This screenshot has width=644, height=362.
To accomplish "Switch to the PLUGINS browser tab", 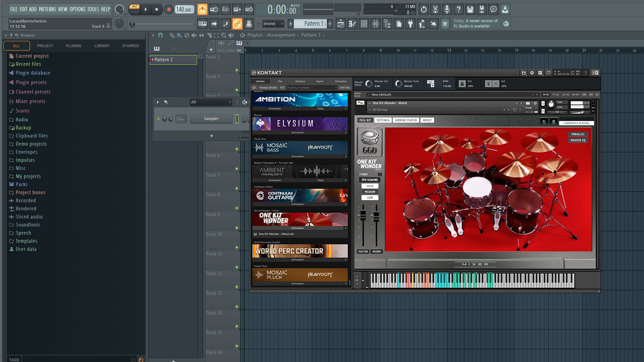I will click(x=74, y=46).
